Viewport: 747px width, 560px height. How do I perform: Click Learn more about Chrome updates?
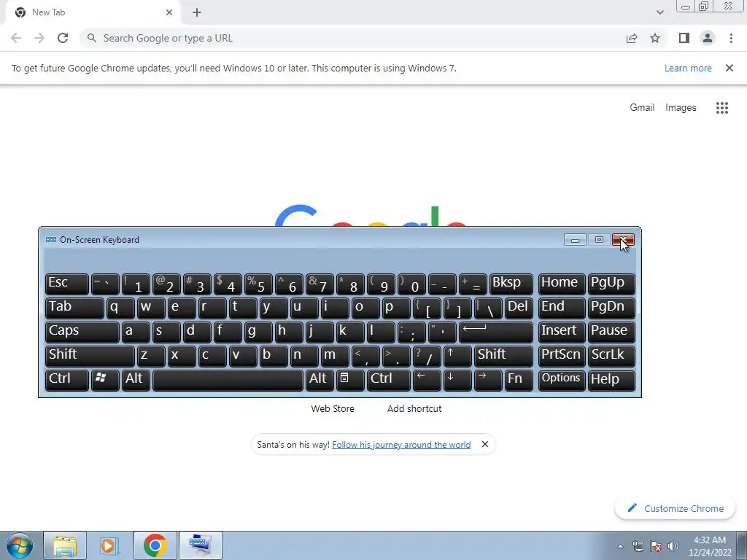688,68
